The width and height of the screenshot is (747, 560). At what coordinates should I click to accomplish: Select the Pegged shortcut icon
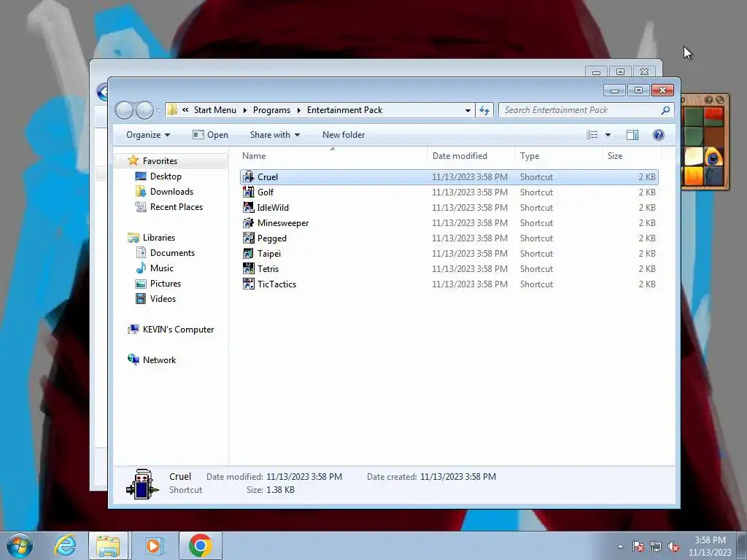click(x=248, y=238)
